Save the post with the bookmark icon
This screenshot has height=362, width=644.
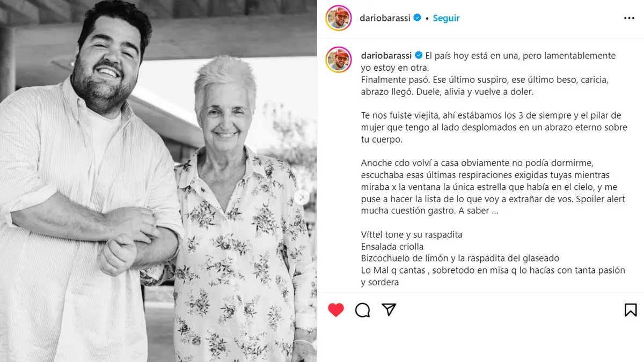(631, 310)
